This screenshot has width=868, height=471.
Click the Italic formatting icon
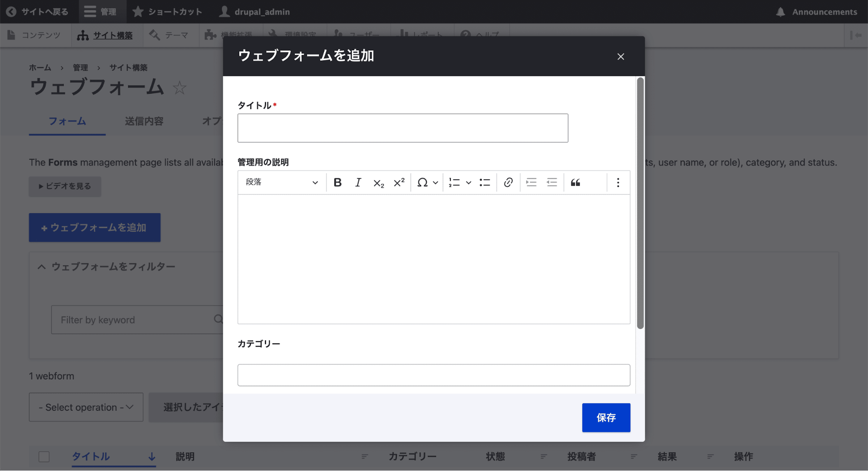coord(357,182)
